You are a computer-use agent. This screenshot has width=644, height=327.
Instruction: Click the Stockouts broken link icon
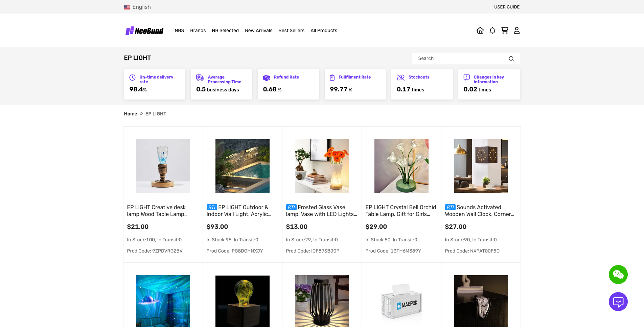coord(401,78)
